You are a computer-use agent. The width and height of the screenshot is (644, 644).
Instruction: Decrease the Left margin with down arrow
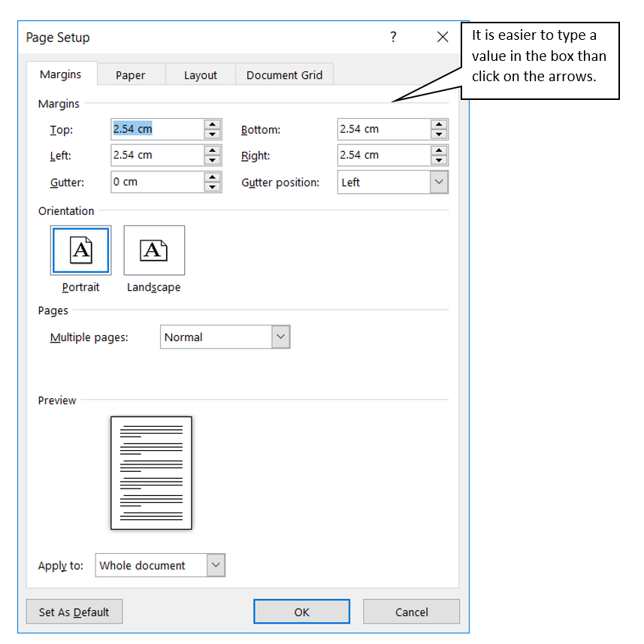[x=213, y=160]
